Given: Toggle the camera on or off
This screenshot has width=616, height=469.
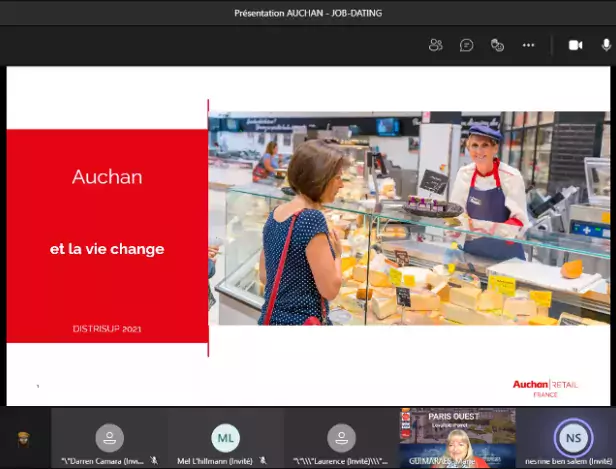Looking at the screenshot, I should click(576, 45).
